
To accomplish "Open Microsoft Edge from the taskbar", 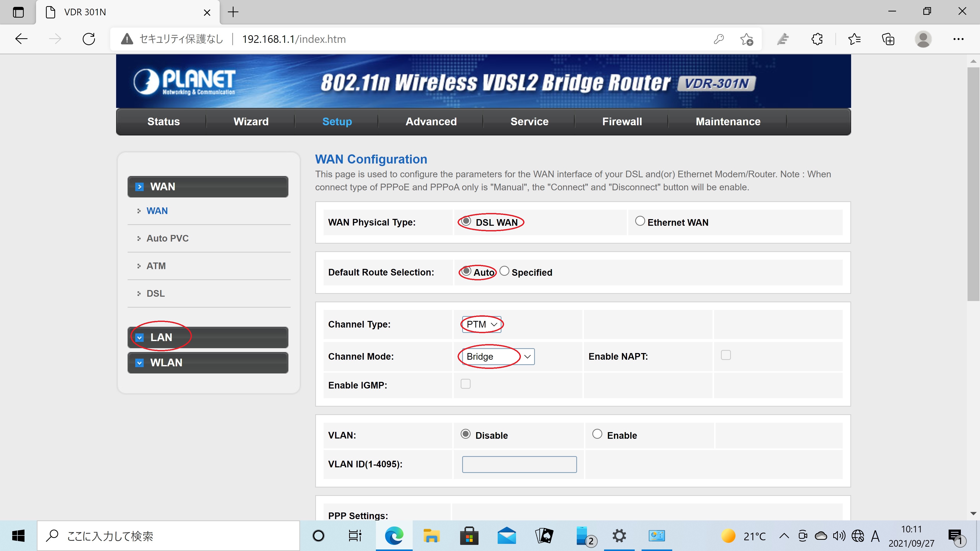I will click(x=394, y=536).
